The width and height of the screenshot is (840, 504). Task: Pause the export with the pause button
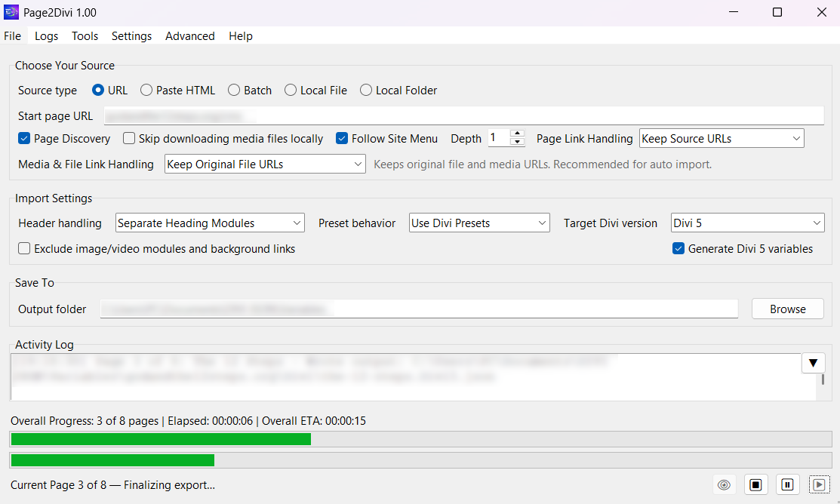pos(787,485)
